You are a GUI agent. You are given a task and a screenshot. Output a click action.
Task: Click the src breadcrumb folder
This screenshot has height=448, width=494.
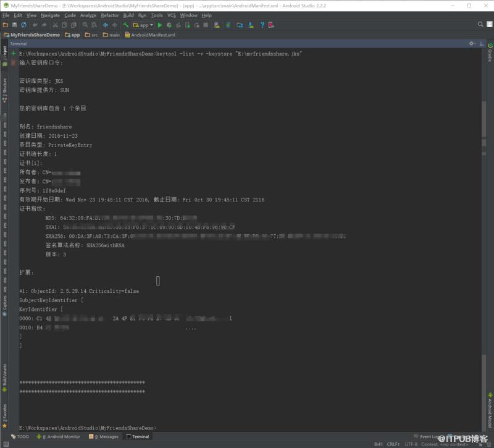(x=91, y=35)
